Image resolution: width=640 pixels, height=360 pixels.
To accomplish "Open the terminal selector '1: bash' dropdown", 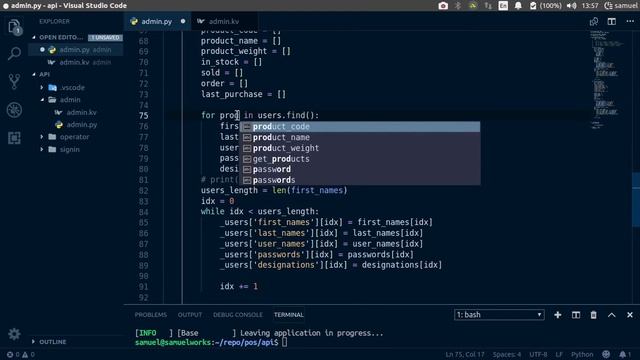I will (x=499, y=315).
